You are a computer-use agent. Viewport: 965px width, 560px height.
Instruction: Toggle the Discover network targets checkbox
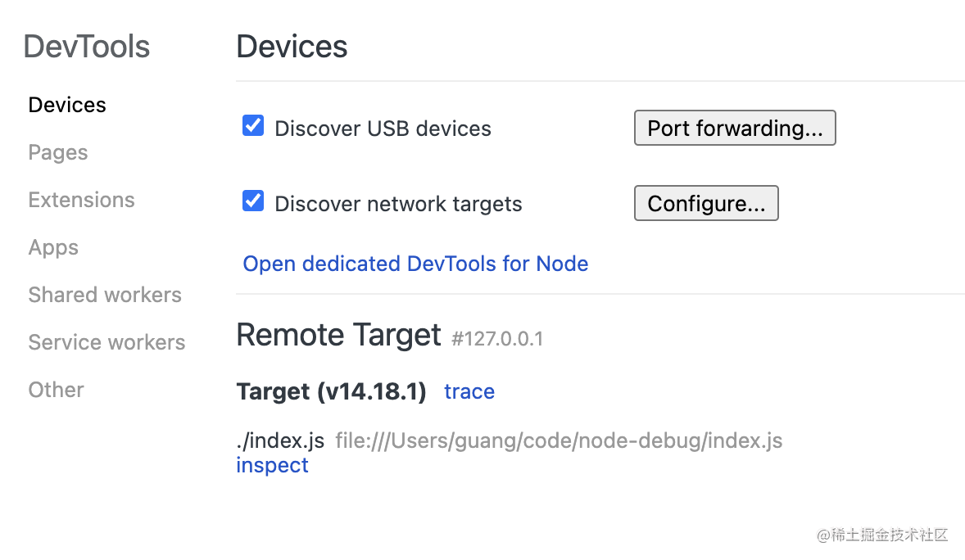click(x=253, y=201)
